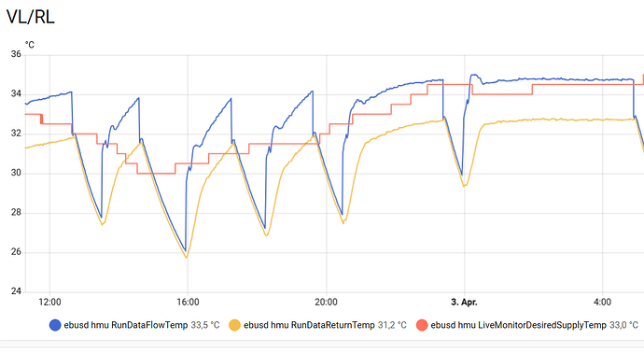Click the 20:00 time axis label
Screen dimensions: 644x353
pos(326,303)
